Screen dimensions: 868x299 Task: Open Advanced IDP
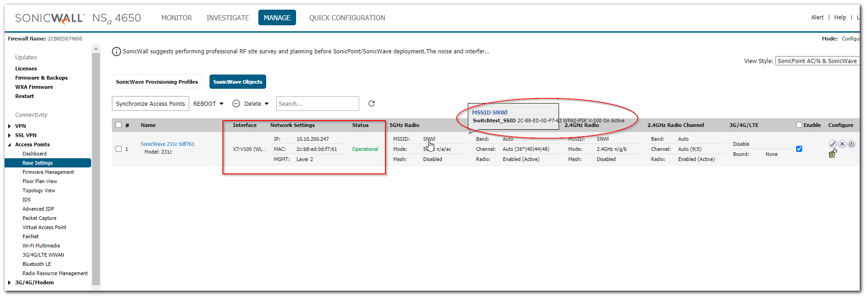[38, 209]
